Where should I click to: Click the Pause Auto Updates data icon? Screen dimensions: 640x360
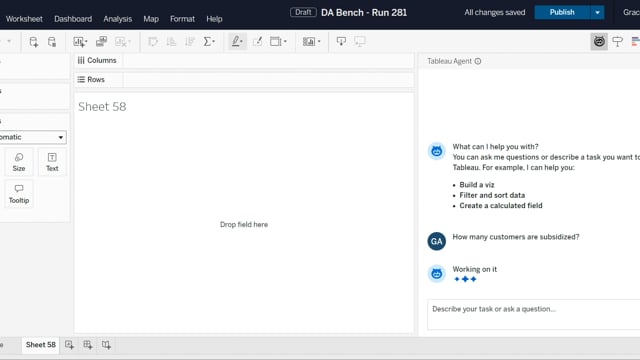tap(52, 42)
